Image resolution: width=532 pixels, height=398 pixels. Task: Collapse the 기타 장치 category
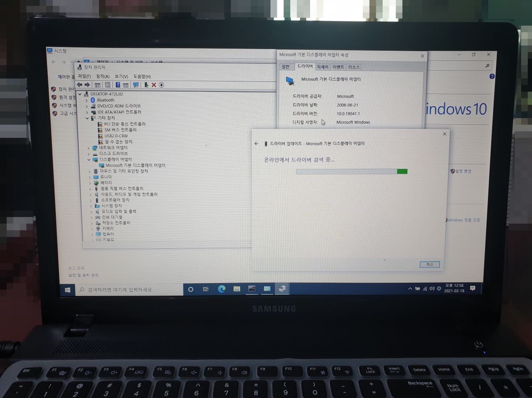[x=87, y=118]
